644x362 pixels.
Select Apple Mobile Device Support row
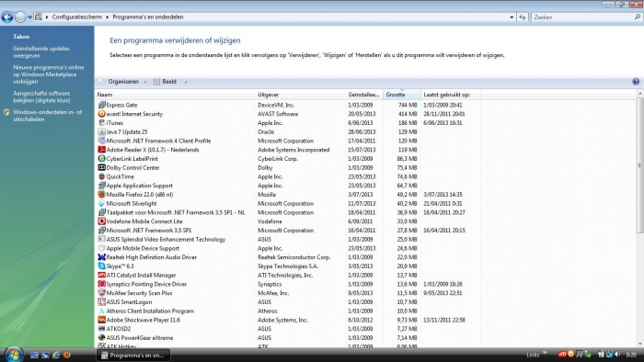pyautogui.click(x=287, y=248)
